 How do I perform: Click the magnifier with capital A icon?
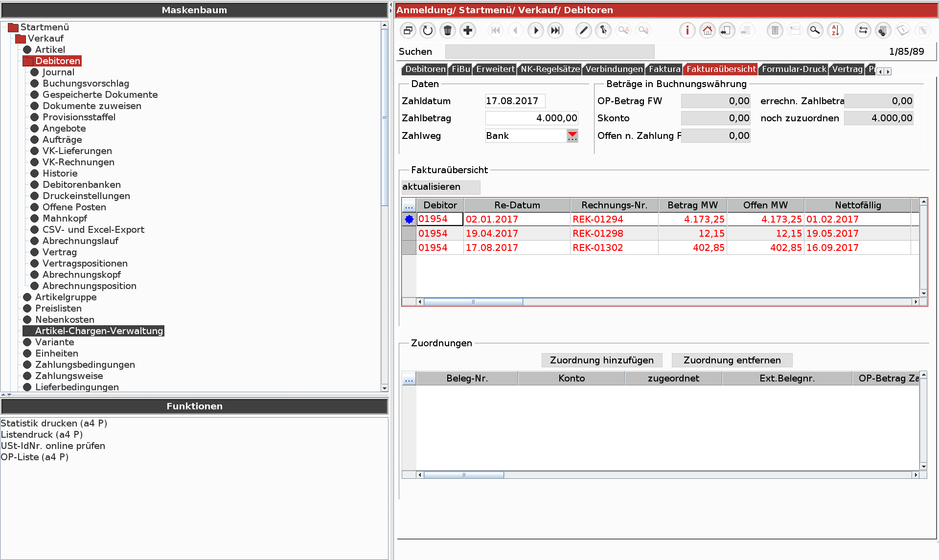click(x=623, y=31)
